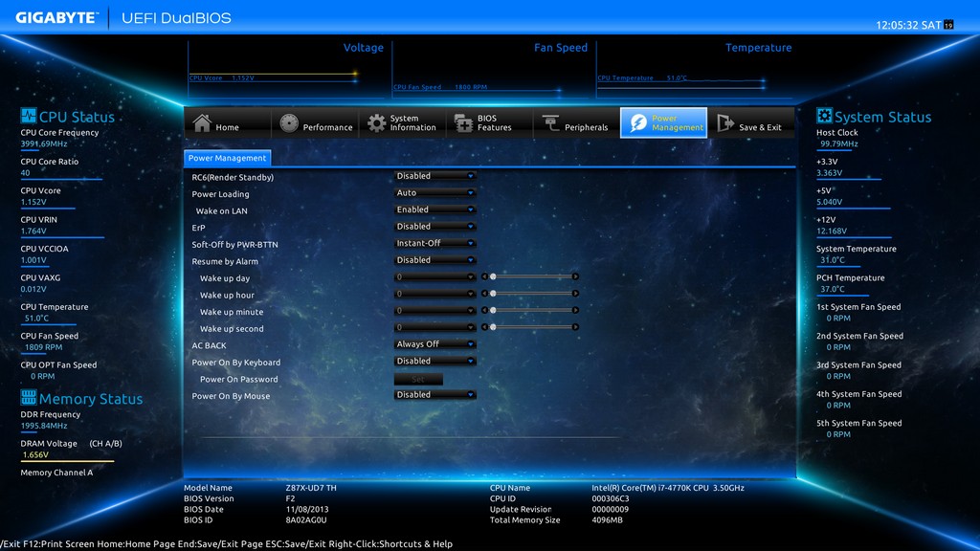This screenshot has width=980, height=551.
Task: Open Wake up hour value dropdown
Action: click(435, 294)
